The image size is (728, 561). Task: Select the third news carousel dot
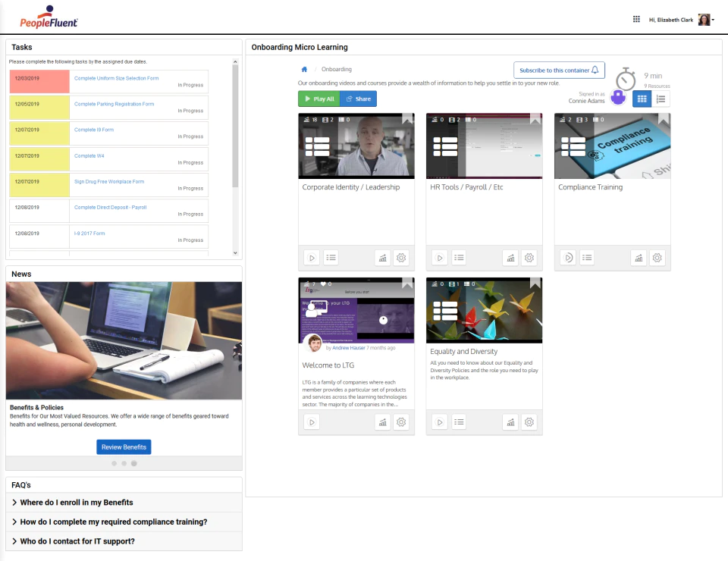click(x=133, y=463)
